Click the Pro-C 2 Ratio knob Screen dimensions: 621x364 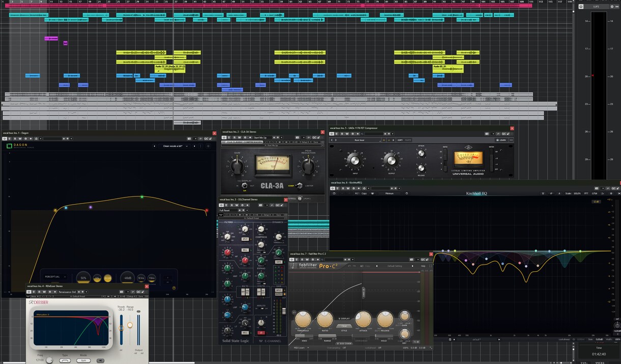(325, 320)
